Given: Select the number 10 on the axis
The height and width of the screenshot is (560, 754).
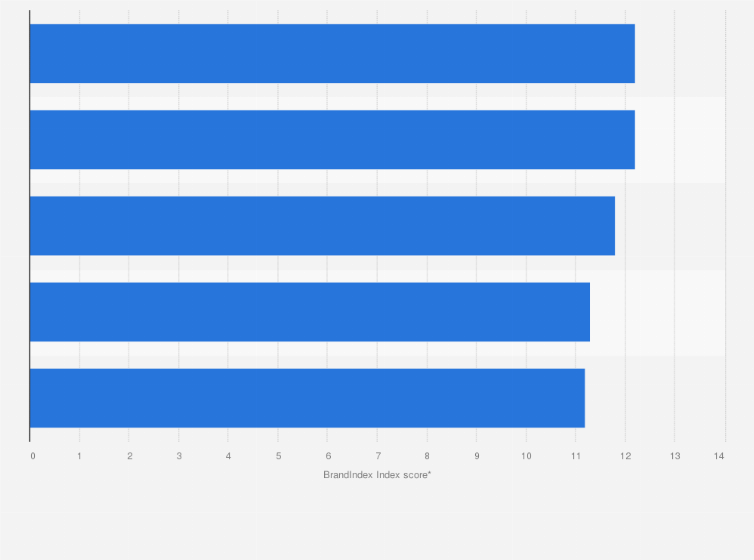Looking at the screenshot, I should 526,456.
